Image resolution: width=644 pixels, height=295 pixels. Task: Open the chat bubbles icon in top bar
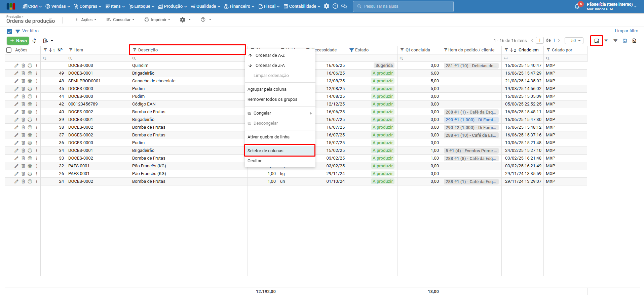point(344,6)
